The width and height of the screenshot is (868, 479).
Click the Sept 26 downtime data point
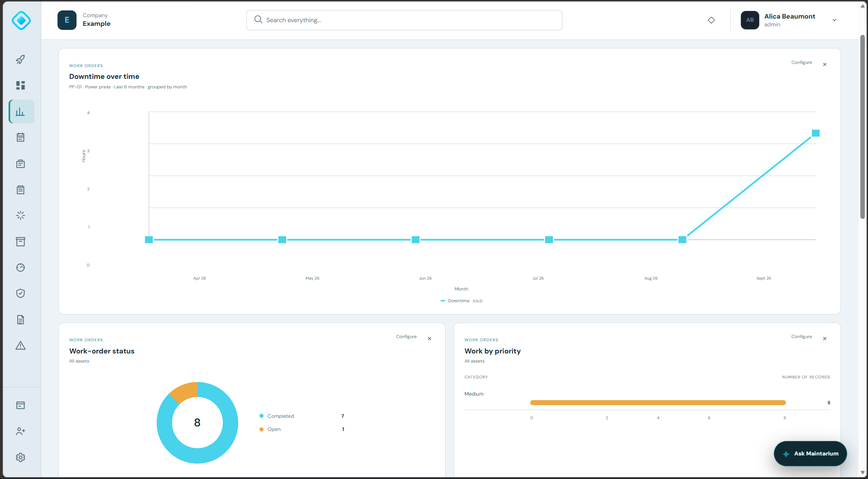(815, 133)
